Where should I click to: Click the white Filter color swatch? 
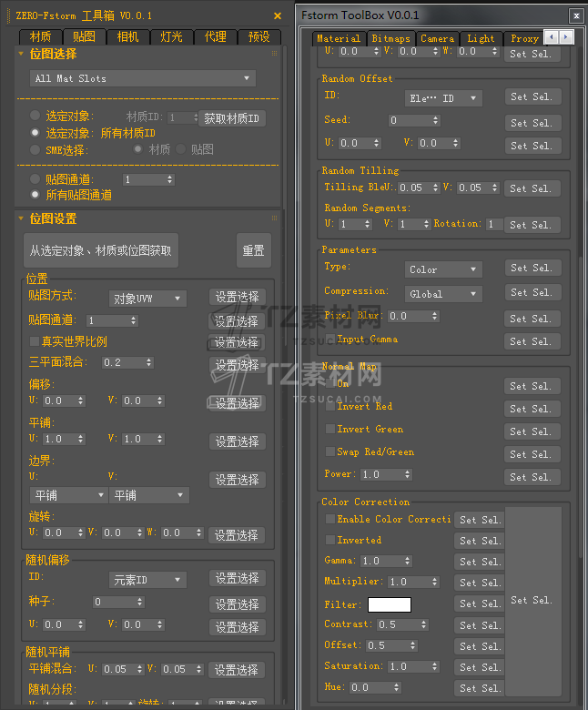coord(390,604)
